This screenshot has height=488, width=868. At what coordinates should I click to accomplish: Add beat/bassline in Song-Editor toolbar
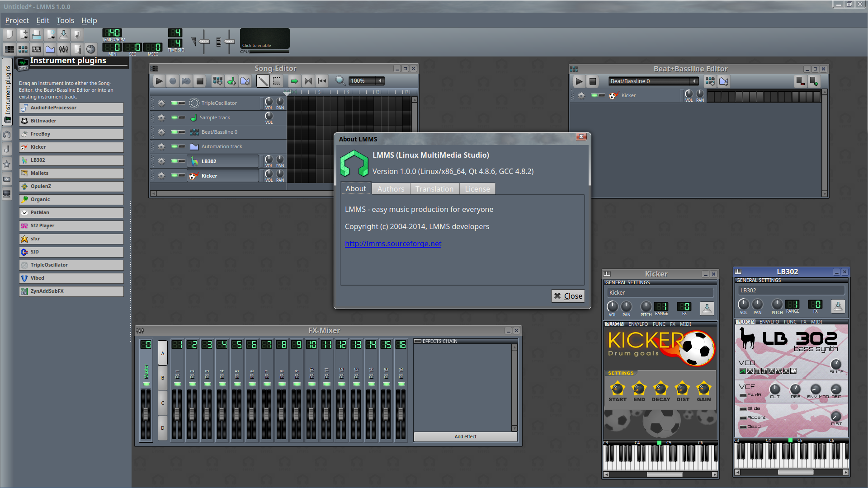coord(217,81)
